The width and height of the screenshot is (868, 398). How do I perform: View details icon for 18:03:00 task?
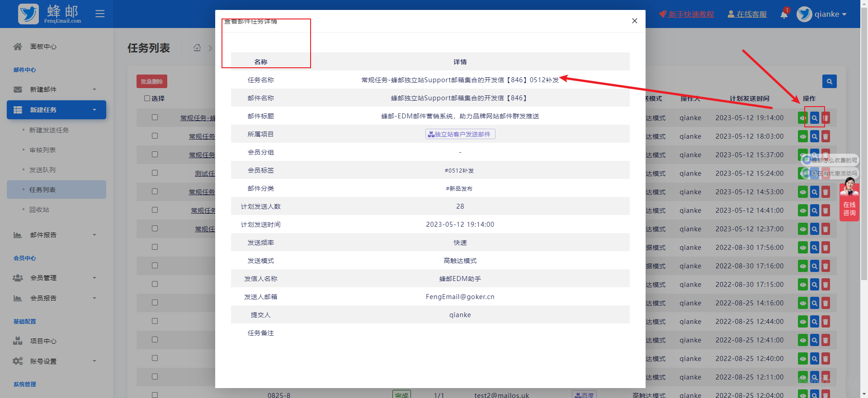click(814, 136)
